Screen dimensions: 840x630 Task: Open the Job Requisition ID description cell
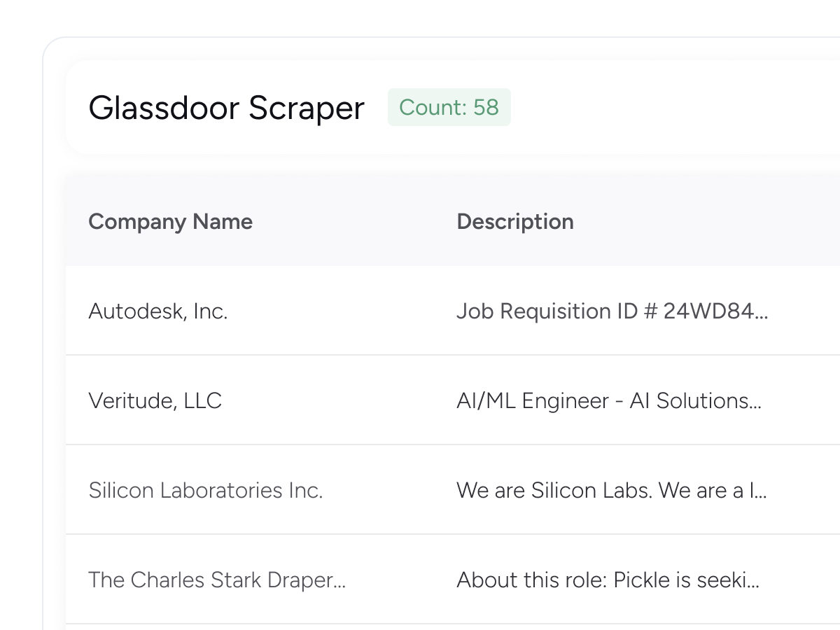pos(612,311)
